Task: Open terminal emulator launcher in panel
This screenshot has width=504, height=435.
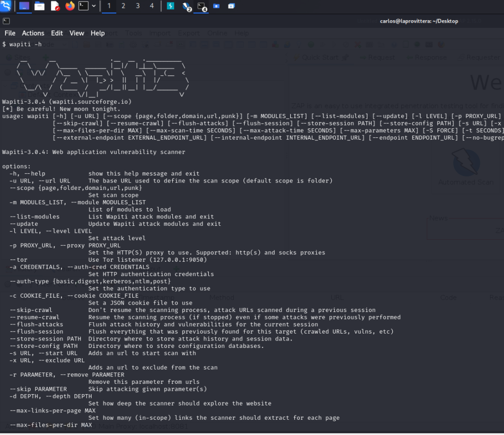Action: [84, 6]
